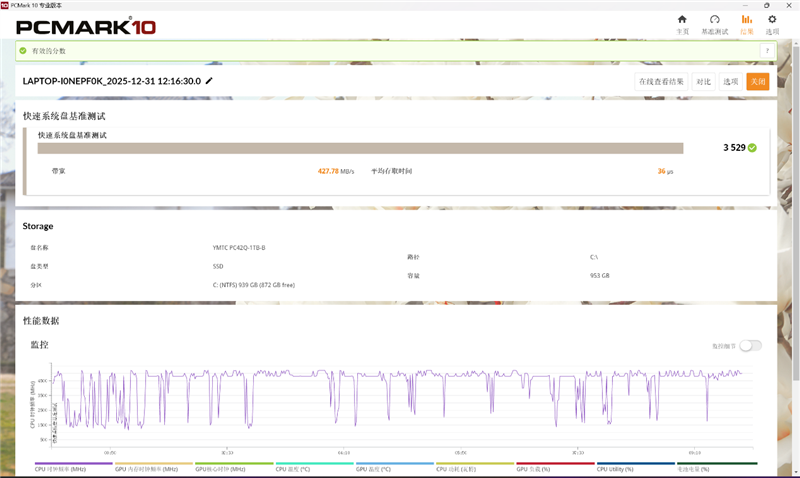Click the green valid-score check icon in banner
Screen dimensions: 800x478
(x=23, y=51)
